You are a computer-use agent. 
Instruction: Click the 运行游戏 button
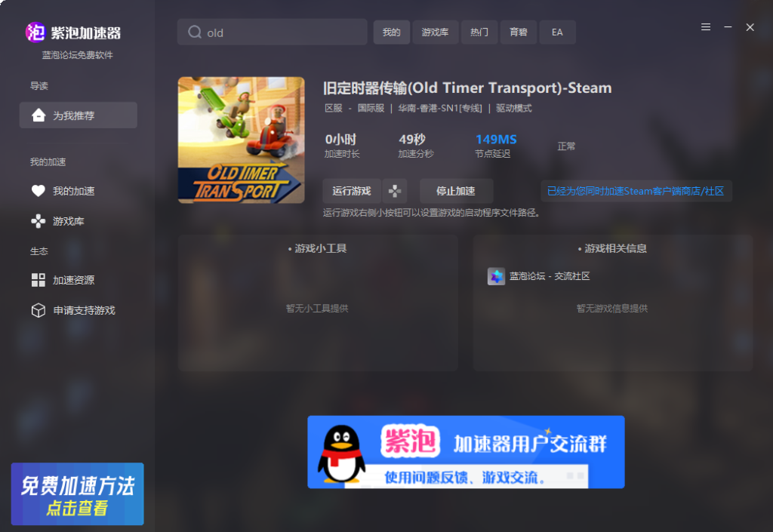point(352,191)
